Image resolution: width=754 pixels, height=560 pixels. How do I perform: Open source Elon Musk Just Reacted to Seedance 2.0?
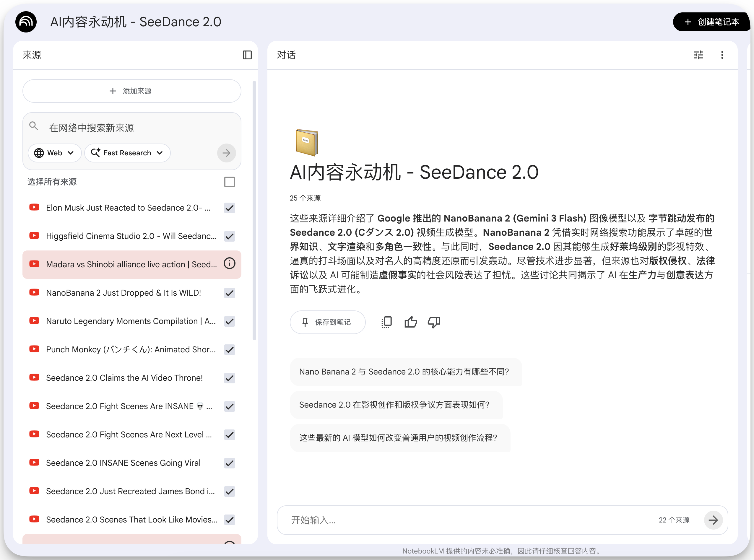[x=128, y=207]
